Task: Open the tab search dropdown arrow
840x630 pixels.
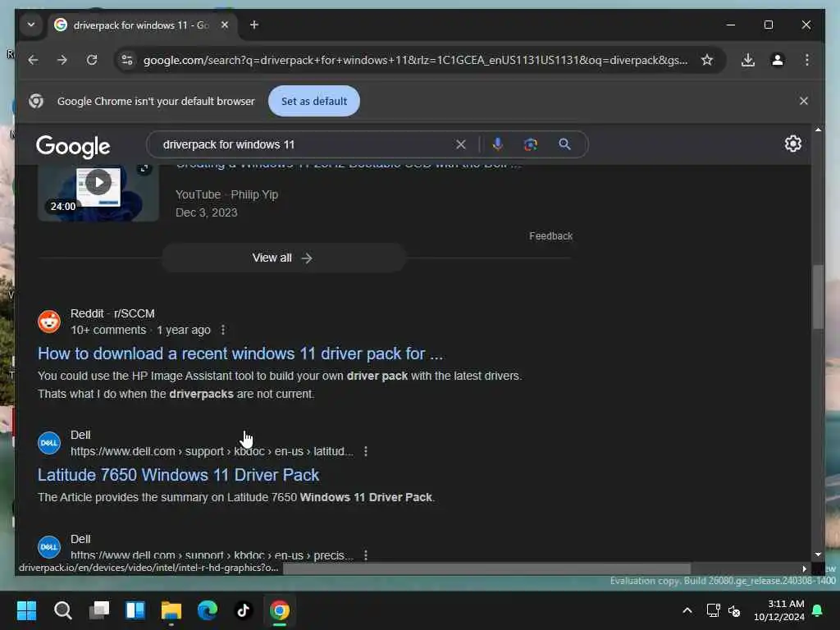Action: click(x=31, y=25)
